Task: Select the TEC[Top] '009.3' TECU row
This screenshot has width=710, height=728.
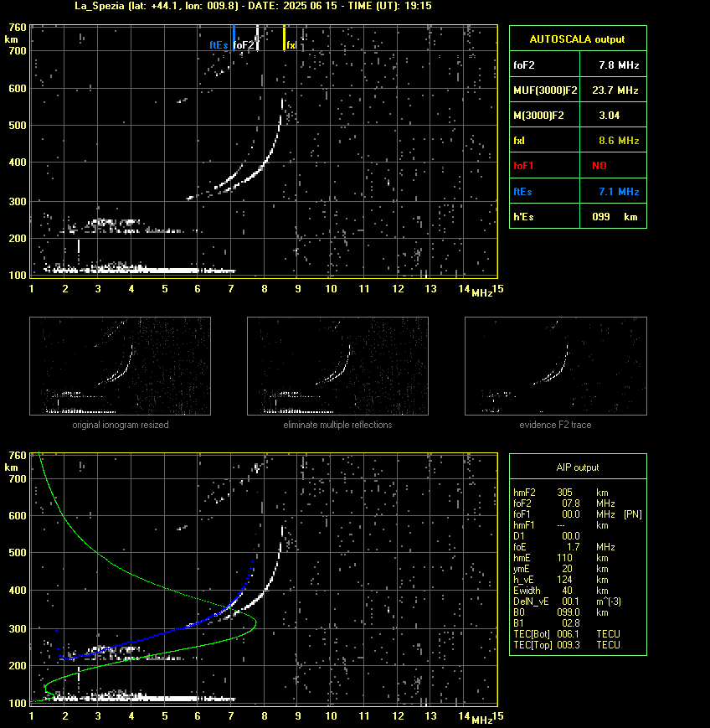Action: (567, 645)
